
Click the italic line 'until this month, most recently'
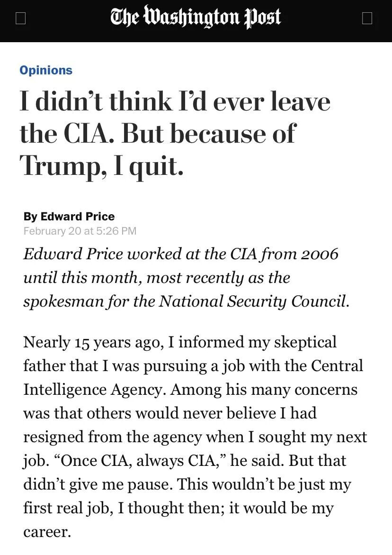point(157,278)
